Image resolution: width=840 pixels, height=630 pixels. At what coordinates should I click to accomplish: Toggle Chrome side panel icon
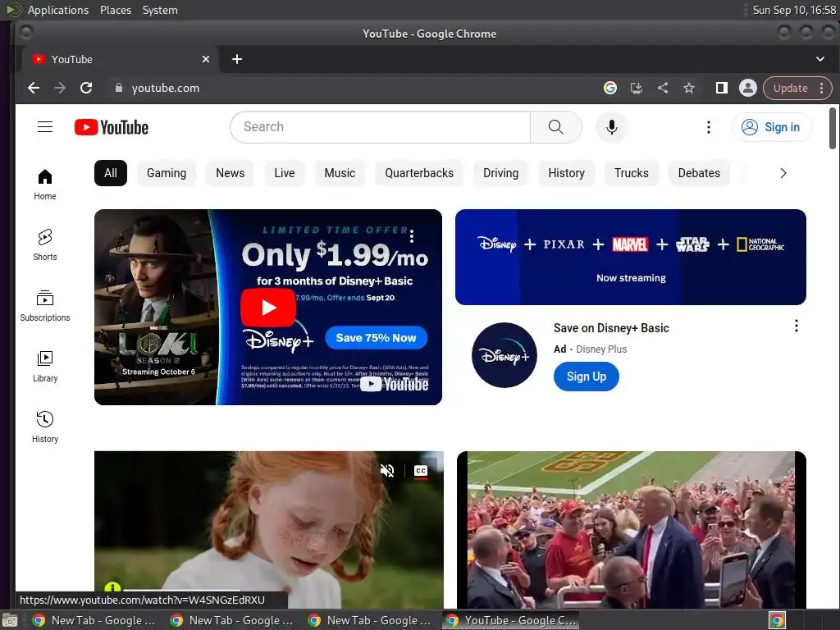[x=722, y=88]
